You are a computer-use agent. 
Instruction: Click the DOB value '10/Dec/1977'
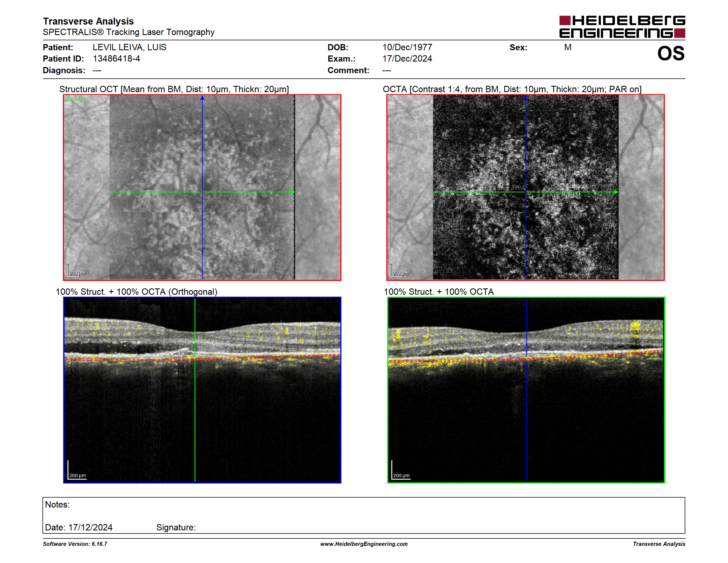click(x=407, y=47)
